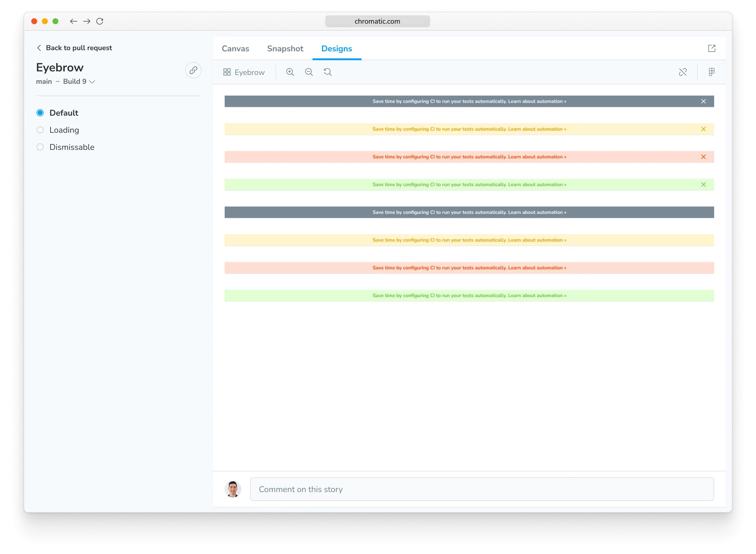Click the 'Comment on this story' field
Screen dimensions: 756x554
(469, 489)
